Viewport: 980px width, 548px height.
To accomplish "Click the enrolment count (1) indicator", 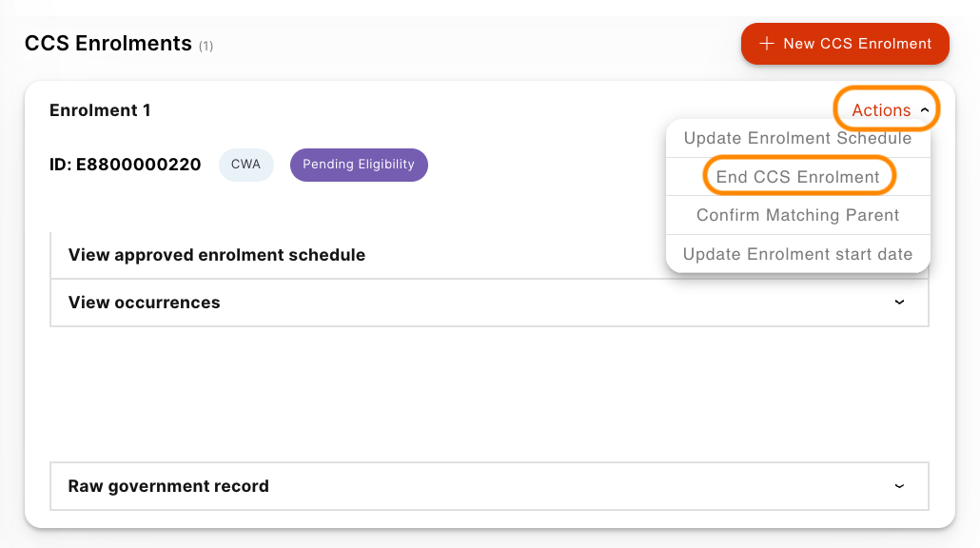I will pyautogui.click(x=206, y=46).
